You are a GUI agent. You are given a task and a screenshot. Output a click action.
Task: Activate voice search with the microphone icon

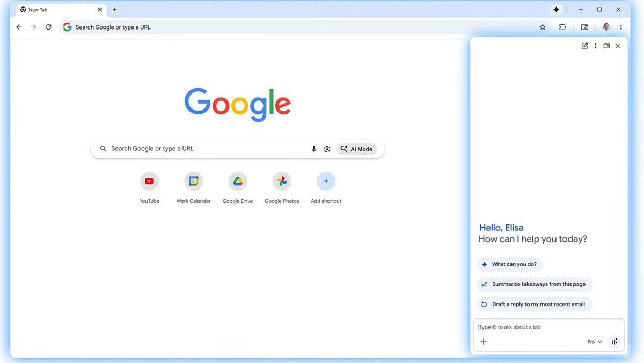314,149
